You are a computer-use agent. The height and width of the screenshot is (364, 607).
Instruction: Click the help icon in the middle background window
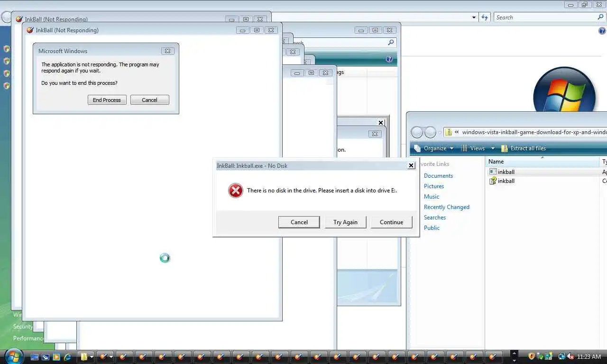click(x=389, y=59)
